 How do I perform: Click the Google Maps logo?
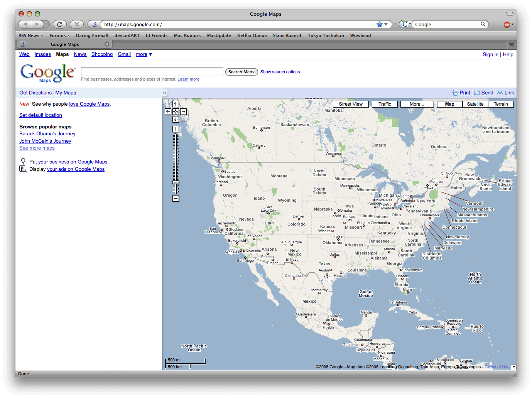pos(48,73)
